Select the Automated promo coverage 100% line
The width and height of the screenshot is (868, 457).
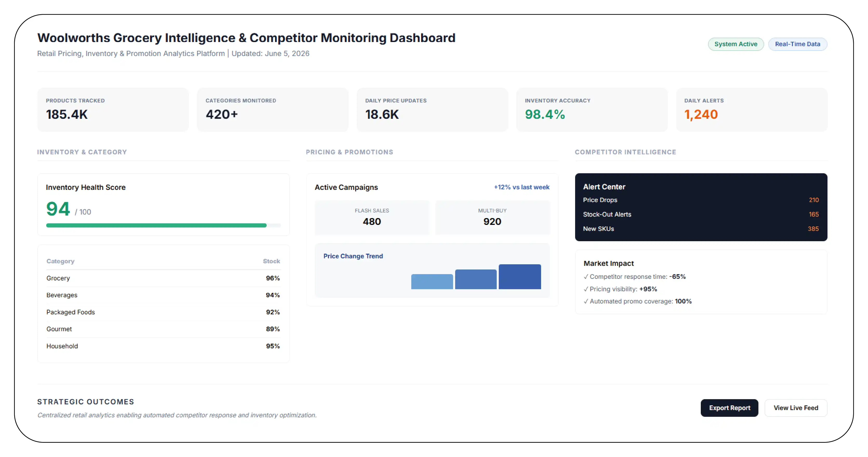(x=637, y=302)
